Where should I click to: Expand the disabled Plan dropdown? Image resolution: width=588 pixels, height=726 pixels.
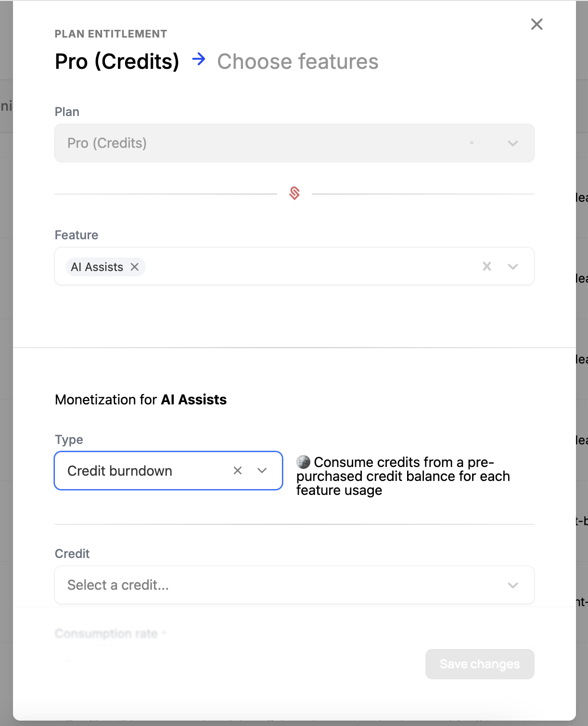coord(513,143)
